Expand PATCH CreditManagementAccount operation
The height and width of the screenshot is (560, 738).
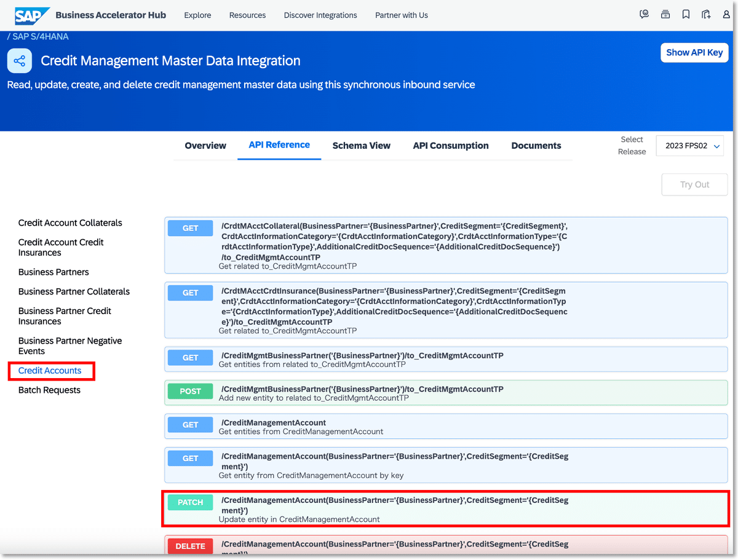(x=446, y=508)
